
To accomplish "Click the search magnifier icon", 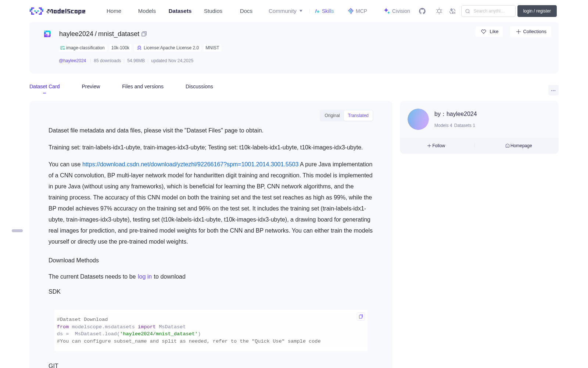I will click(x=467, y=11).
